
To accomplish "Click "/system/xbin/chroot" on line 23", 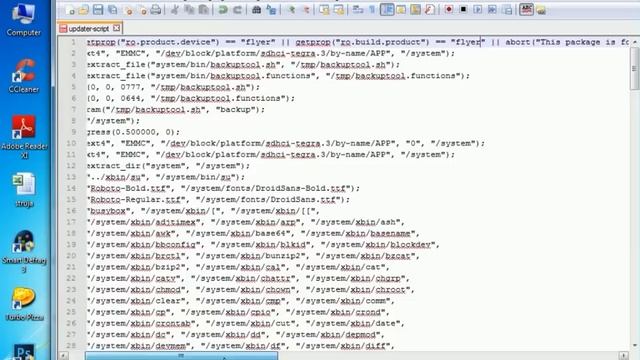I will point(358,290).
